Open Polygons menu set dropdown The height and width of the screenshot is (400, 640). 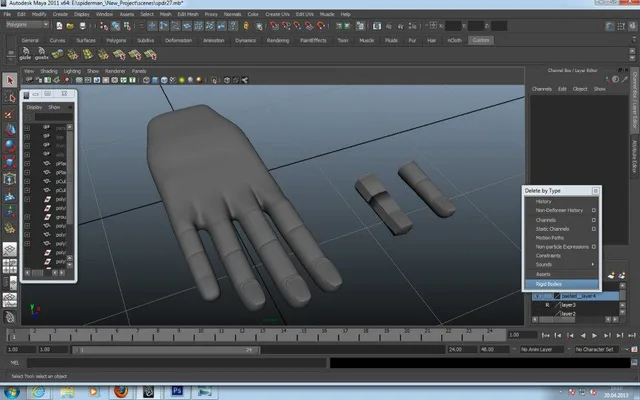pos(27,25)
